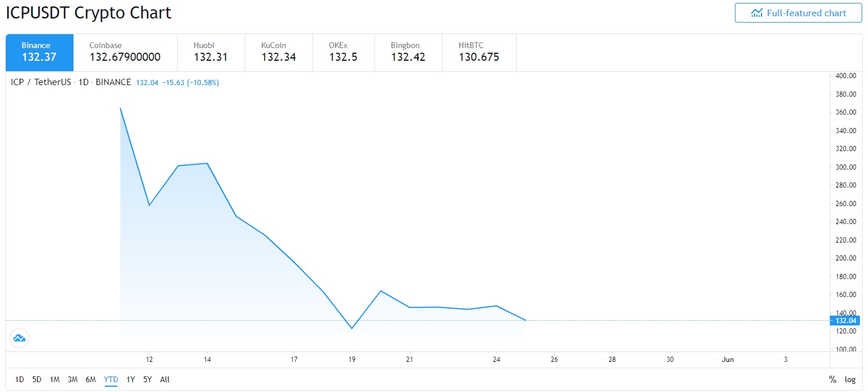This screenshot has width=868, height=392.
Task: Select the Binance exchange tab
Action: tap(40, 53)
